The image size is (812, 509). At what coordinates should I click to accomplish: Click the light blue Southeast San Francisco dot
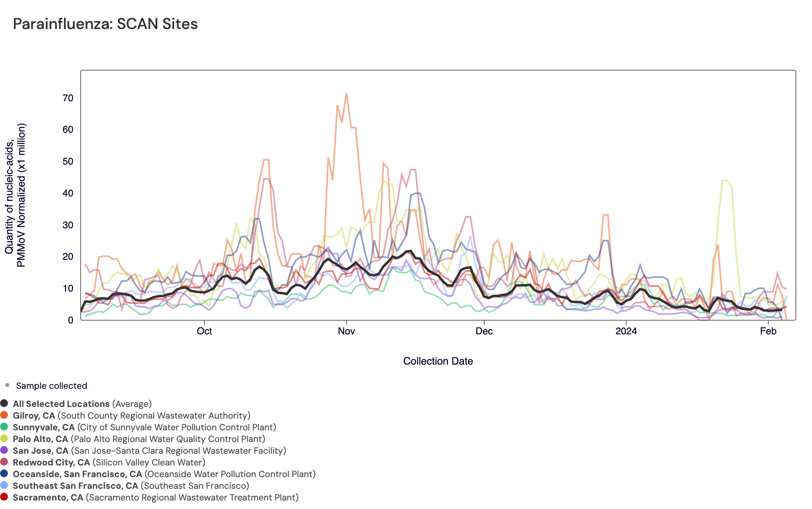coord(4,486)
